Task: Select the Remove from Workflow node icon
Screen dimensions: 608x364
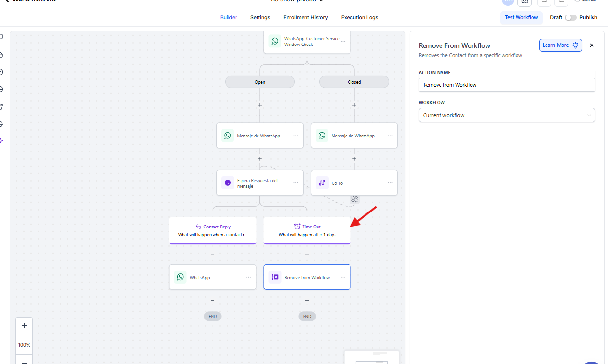Action: pos(275,277)
